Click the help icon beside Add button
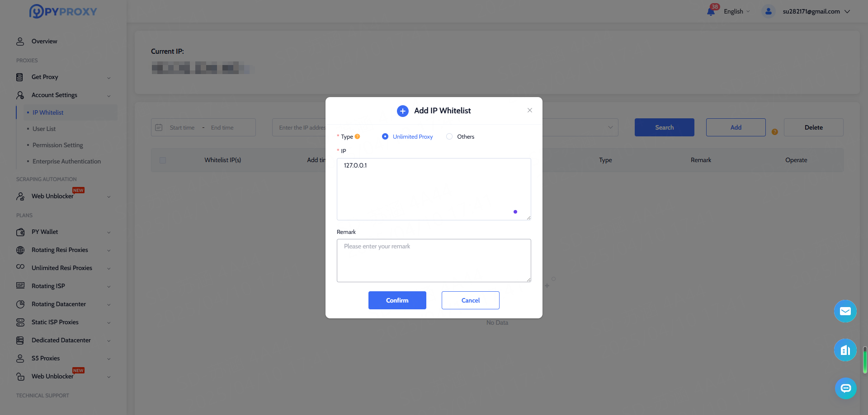The height and width of the screenshot is (415, 868). coord(774,132)
